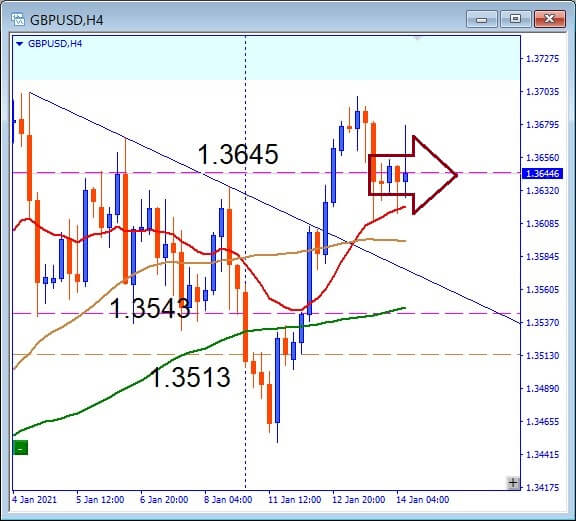This screenshot has width=576, height=521.
Task: Click the plus icon at chart corner
Action: click(513, 482)
